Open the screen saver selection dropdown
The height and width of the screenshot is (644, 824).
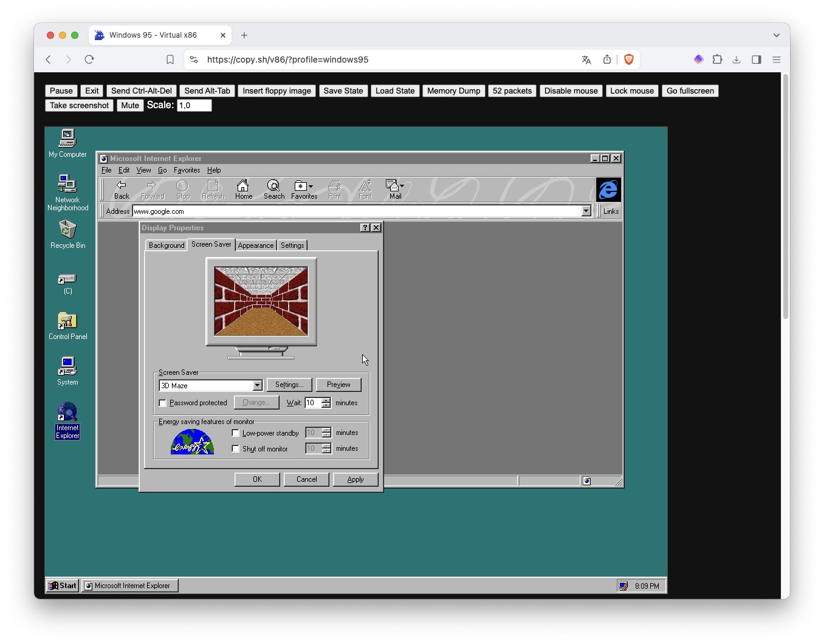pyautogui.click(x=258, y=385)
